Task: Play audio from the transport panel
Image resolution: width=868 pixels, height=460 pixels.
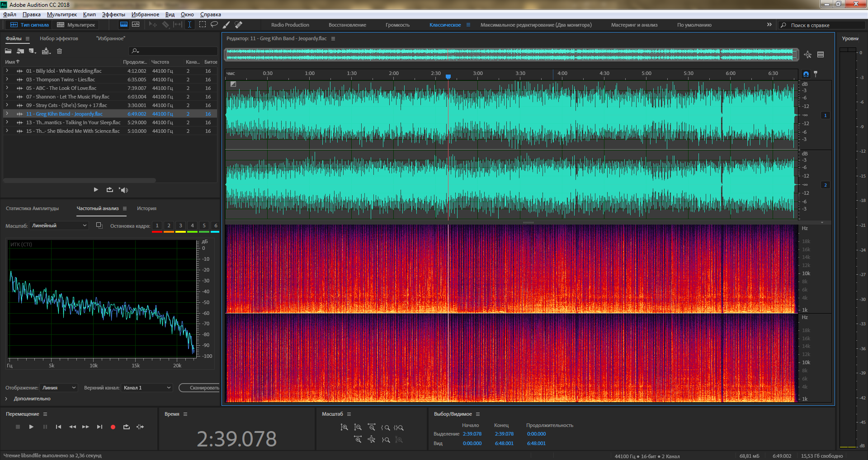Action: (x=31, y=427)
